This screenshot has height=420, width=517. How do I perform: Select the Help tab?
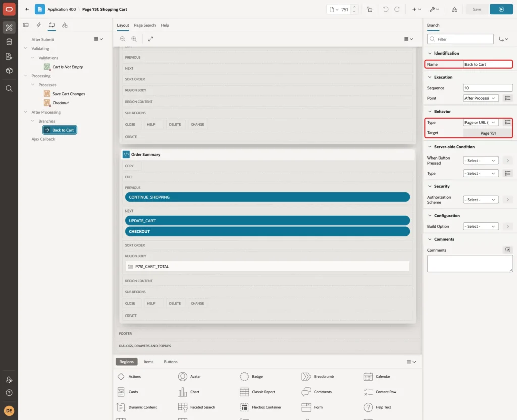pos(165,25)
